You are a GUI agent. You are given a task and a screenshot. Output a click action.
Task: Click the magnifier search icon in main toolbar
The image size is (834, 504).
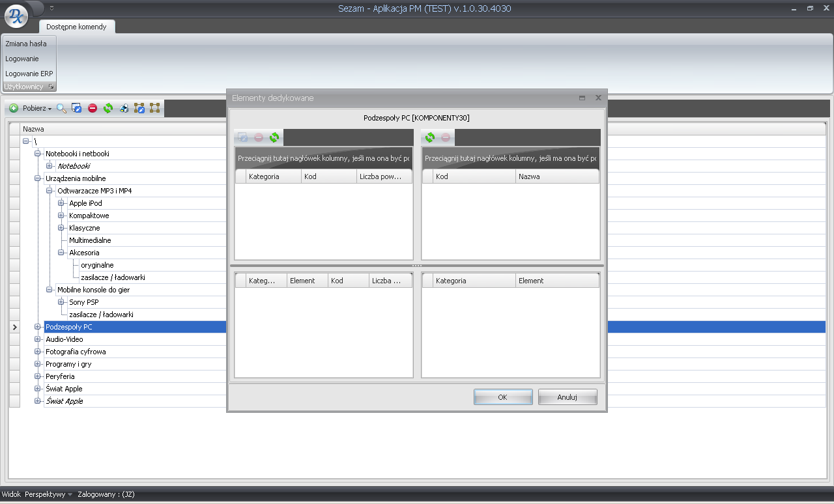tap(61, 108)
